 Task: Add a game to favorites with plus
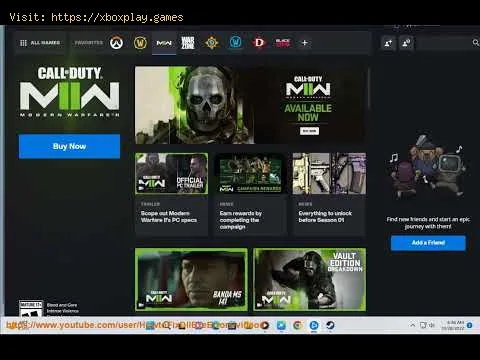(x=304, y=43)
